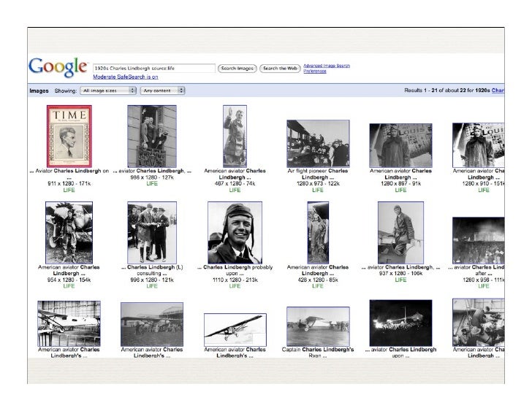Expand the All image sizes dropdown
The image size is (532, 411).
(x=109, y=91)
